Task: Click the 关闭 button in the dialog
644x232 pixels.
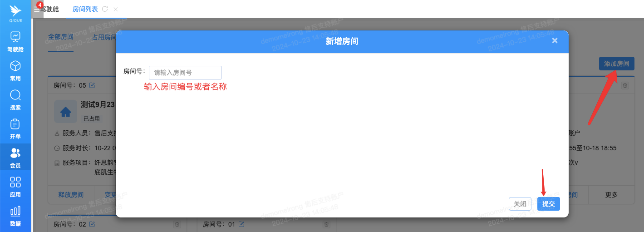Action: tap(520, 204)
